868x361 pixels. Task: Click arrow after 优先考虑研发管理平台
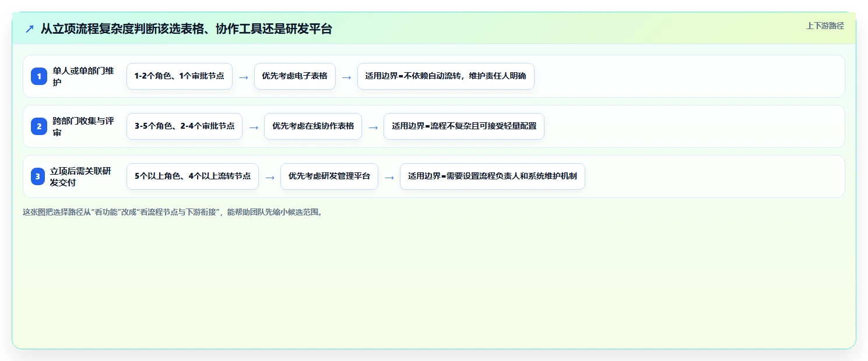tap(389, 177)
